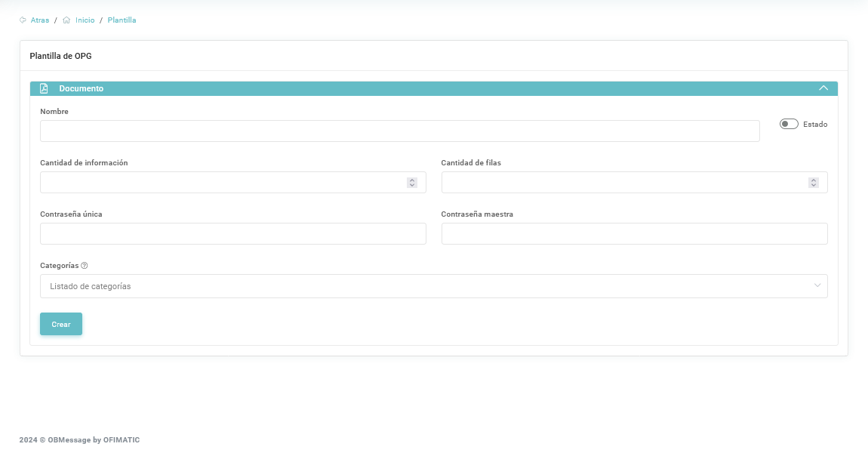Click the Documento section title

tap(82, 88)
